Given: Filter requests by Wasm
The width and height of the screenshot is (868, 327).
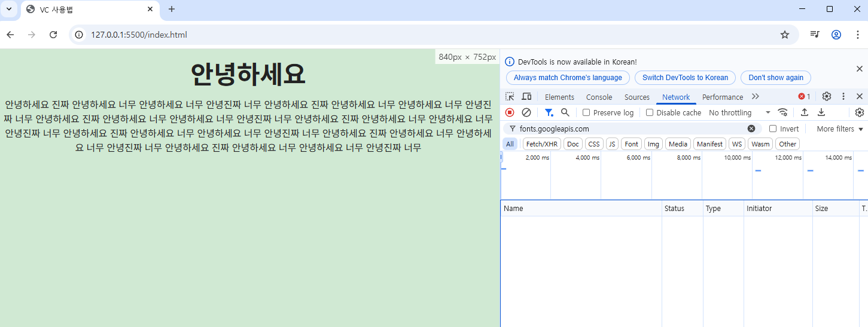Looking at the screenshot, I should tap(760, 144).
